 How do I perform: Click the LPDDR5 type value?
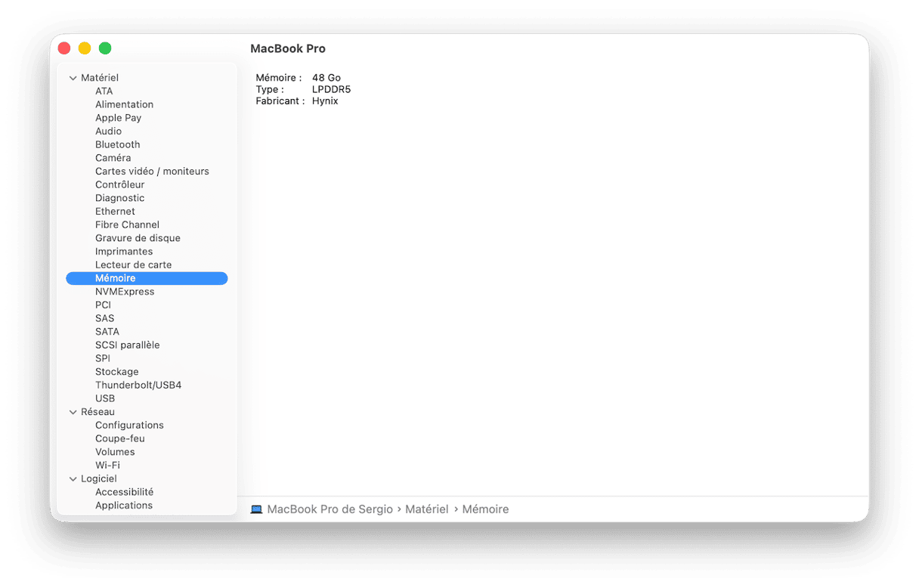(332, 89)
